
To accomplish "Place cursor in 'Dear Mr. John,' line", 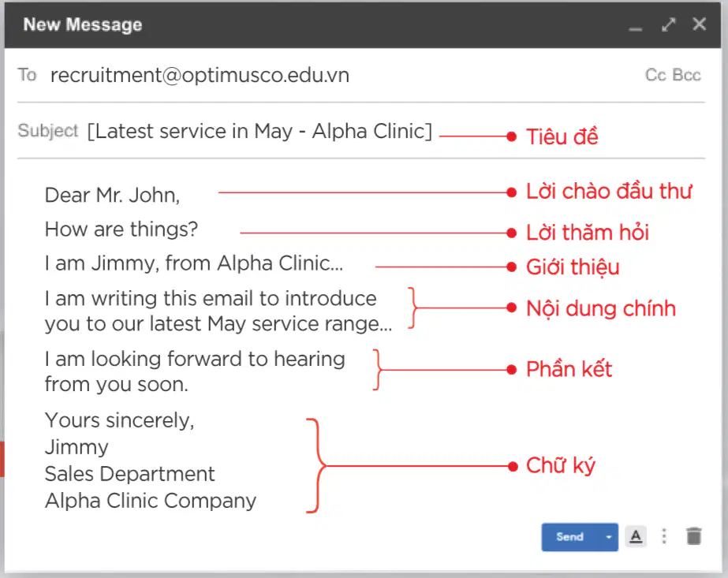I will (x=112, y=196).
